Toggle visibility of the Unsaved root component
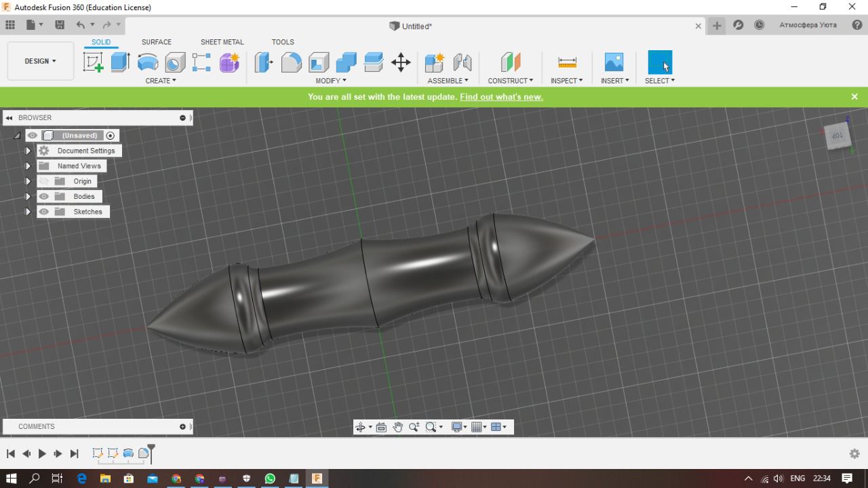This screenshot has width=868, height=488. [x=33, y=136]
